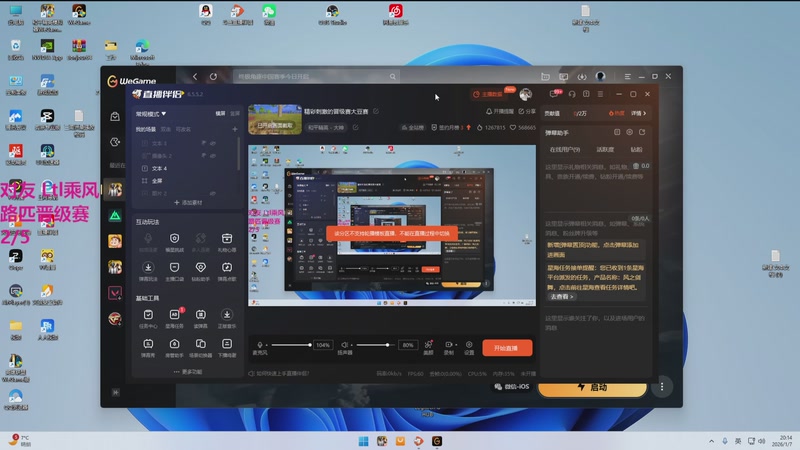
Task: Open the 直播伴侣 hamburger menu
Action: click(601, 94)
